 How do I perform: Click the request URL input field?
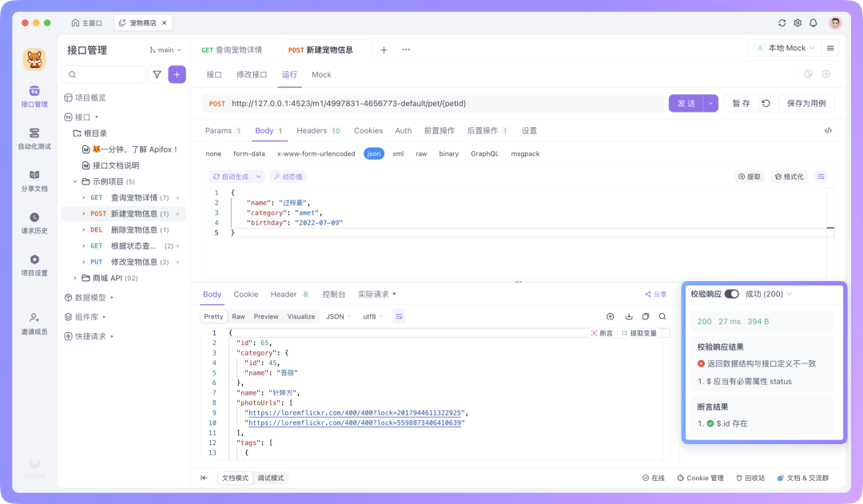click(x=433, y=104)
